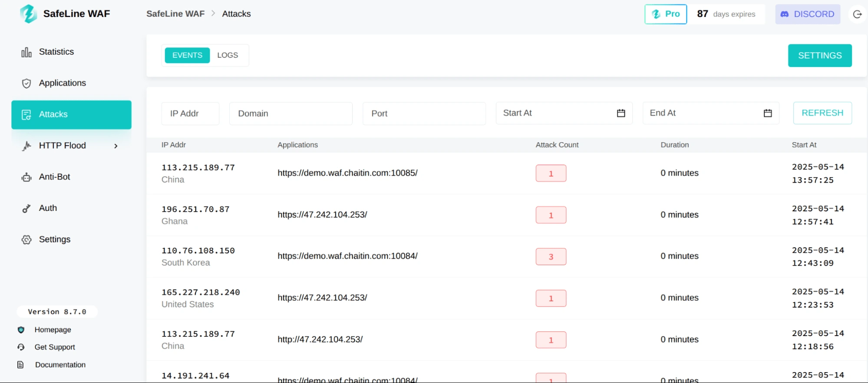This screenshot has width=868, height=383.
Task: Click demo.waf.chaitin.com:10084 in South Korea row
Action: tap(347, 256)
